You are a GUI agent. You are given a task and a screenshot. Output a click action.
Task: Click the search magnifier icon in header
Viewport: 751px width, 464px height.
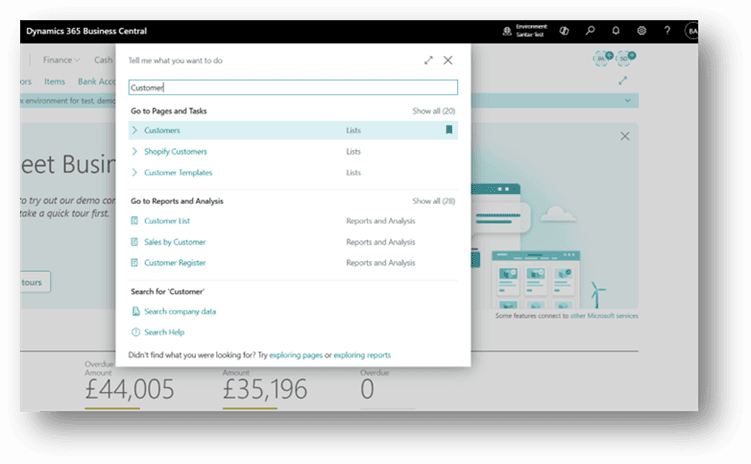tap(591, 31)
